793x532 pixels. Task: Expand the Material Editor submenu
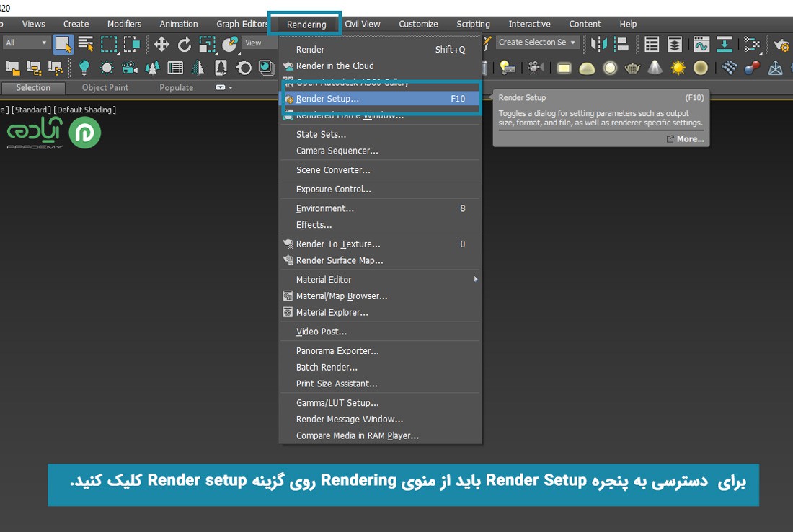380,279
